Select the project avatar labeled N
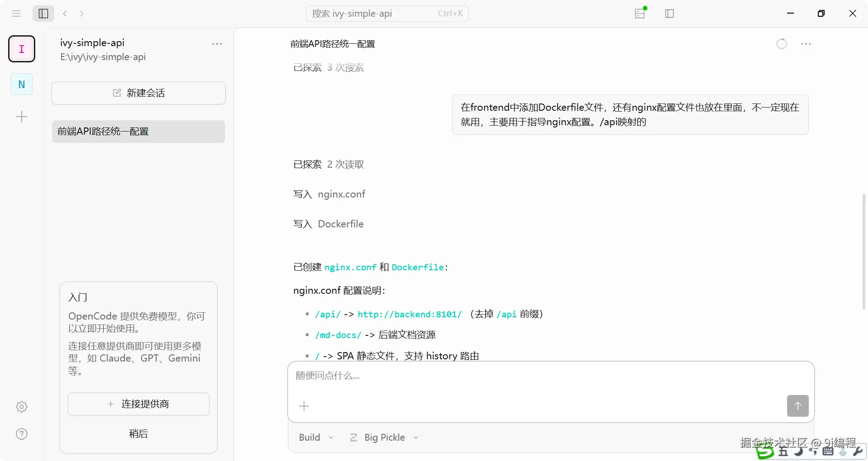The width and height of the screenshot is (868, 461). point(22,84)
